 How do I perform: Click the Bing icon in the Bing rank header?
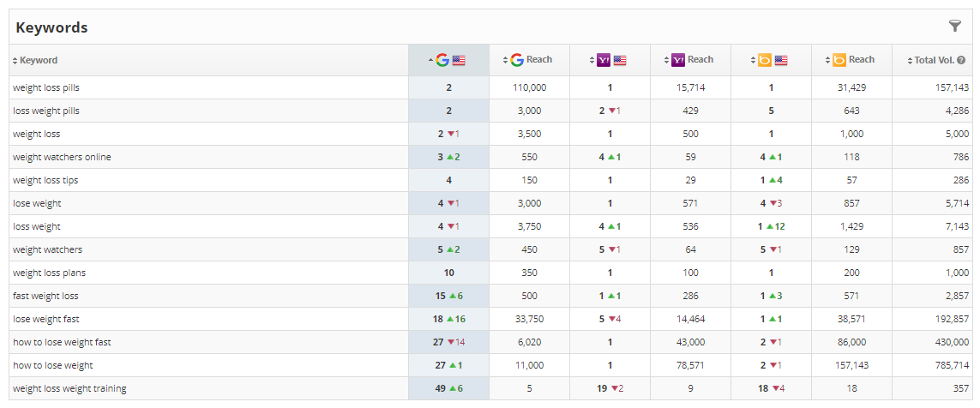coord(765,60)
